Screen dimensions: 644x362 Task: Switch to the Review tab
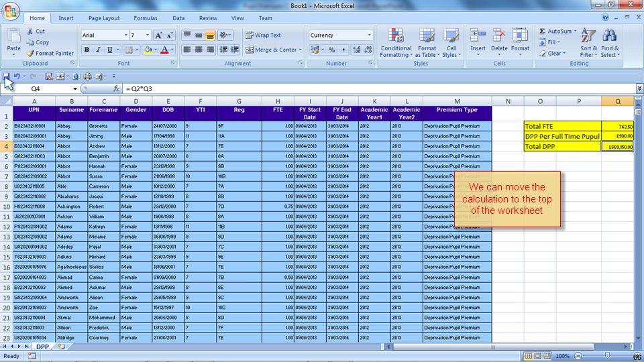point(208,18)
